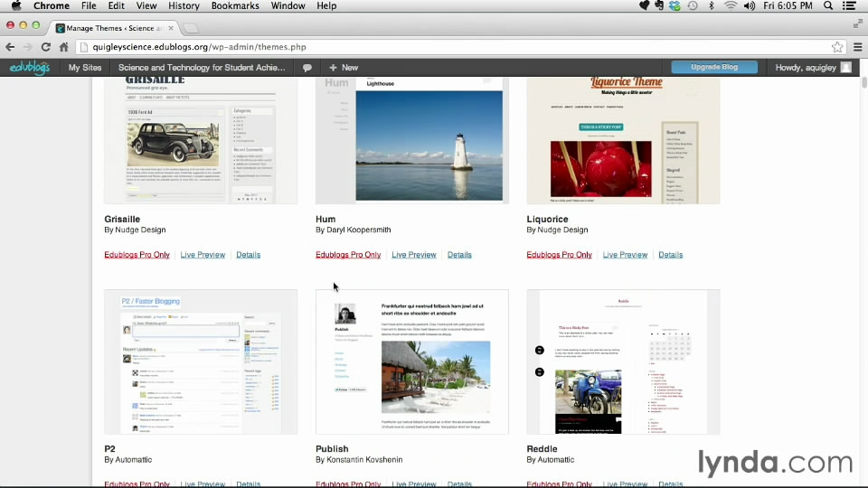Click the volume speaker icon
This screenshot has height=488, width=868.
point(750,5)
